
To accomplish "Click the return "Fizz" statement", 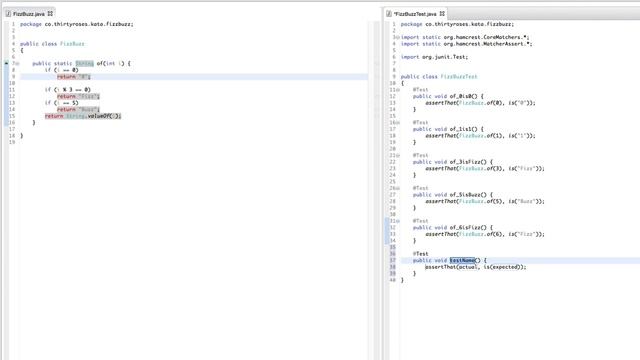I will (78, 96).
